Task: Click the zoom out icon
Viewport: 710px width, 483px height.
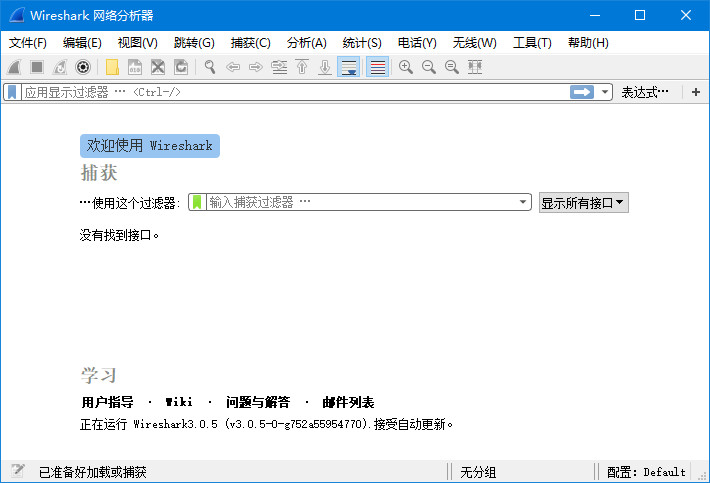Action: (x=429, y=67)
